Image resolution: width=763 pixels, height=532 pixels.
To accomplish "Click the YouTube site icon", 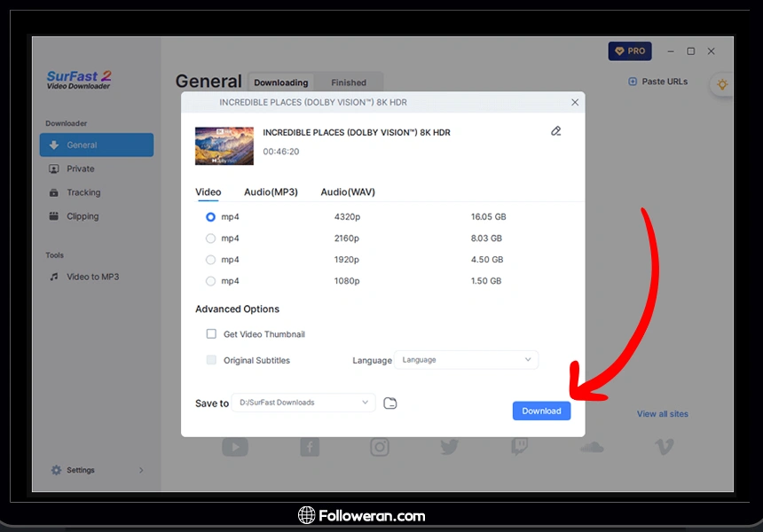I will pyautogui.click(x=235, y=448).
